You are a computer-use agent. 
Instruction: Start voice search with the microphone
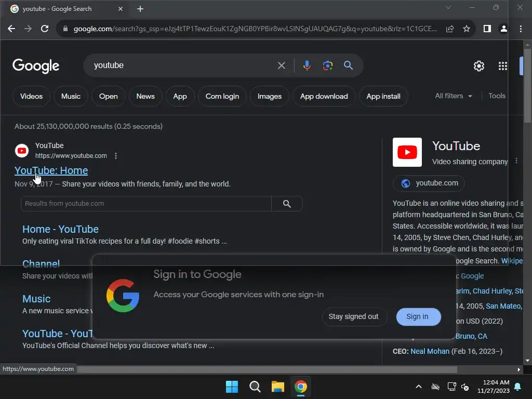[307, 65]
